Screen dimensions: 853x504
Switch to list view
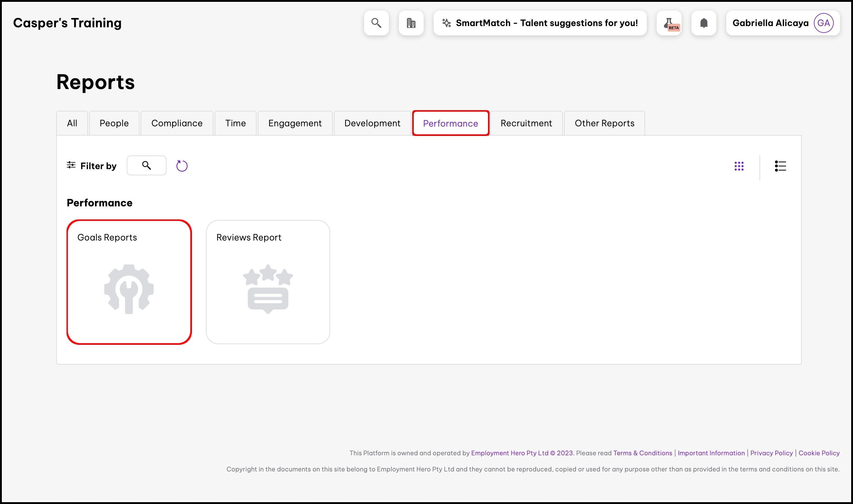[x=780, y=166]
